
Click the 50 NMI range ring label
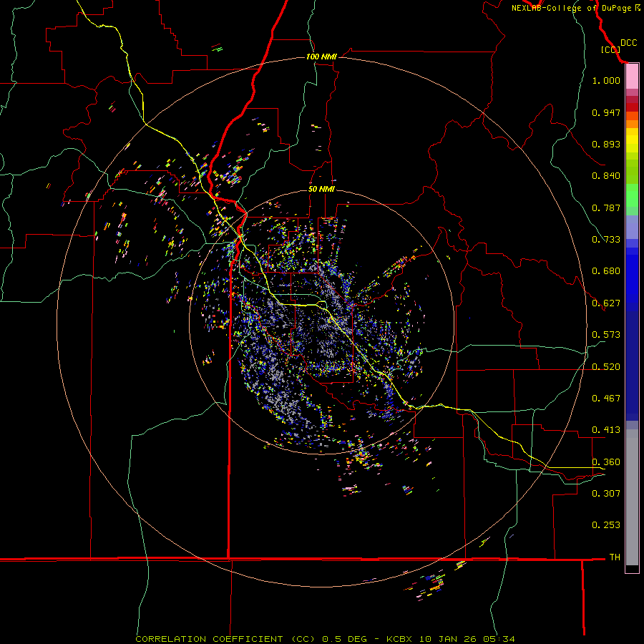pos(321,189)
